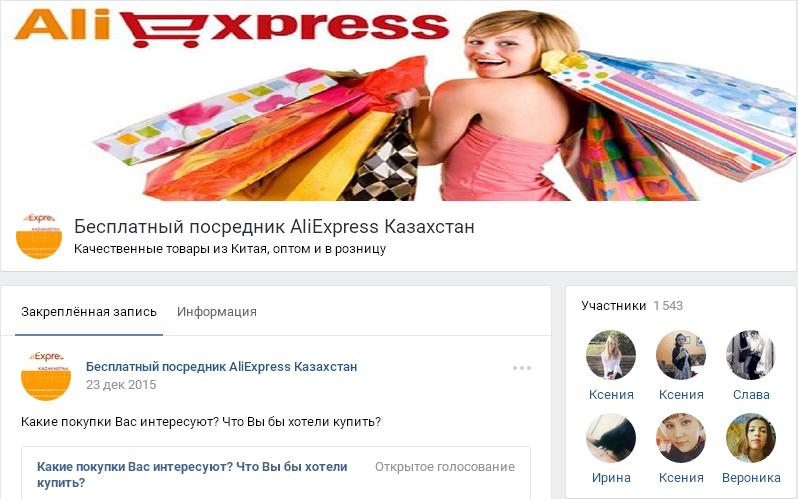Open second Ксения's avatar in top row

(x=681, y=355)
